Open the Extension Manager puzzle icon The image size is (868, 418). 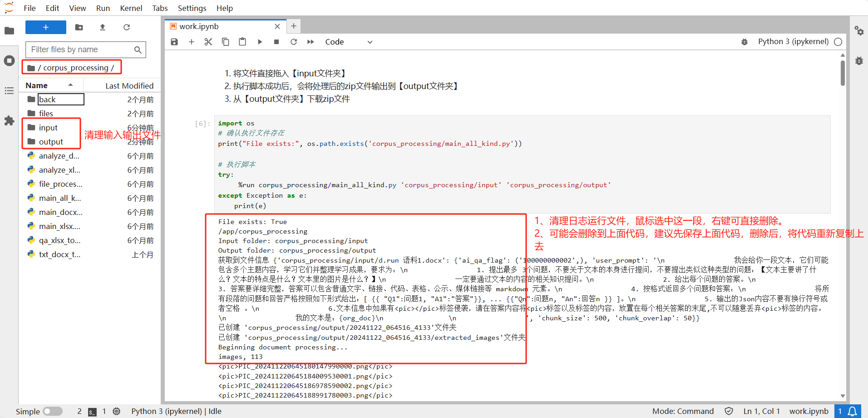click(9, 120)
